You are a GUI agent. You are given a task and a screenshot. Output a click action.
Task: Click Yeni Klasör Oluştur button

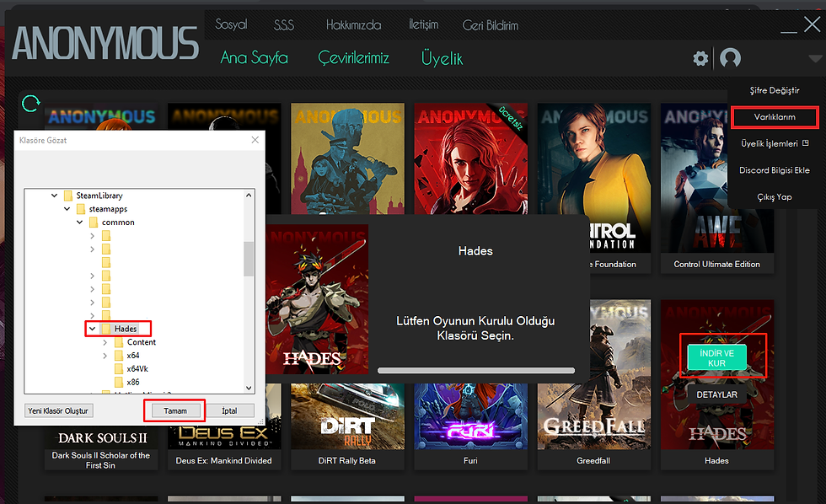pyautogui.click(x=58, y=410)
